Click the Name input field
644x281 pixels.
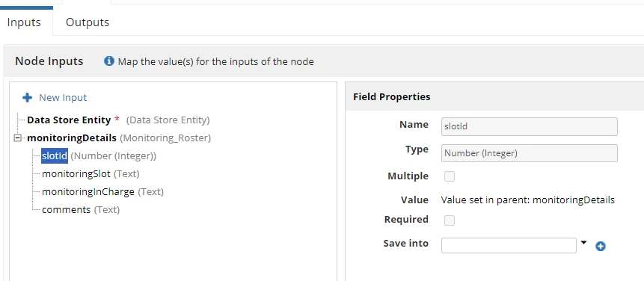(530, 127)
